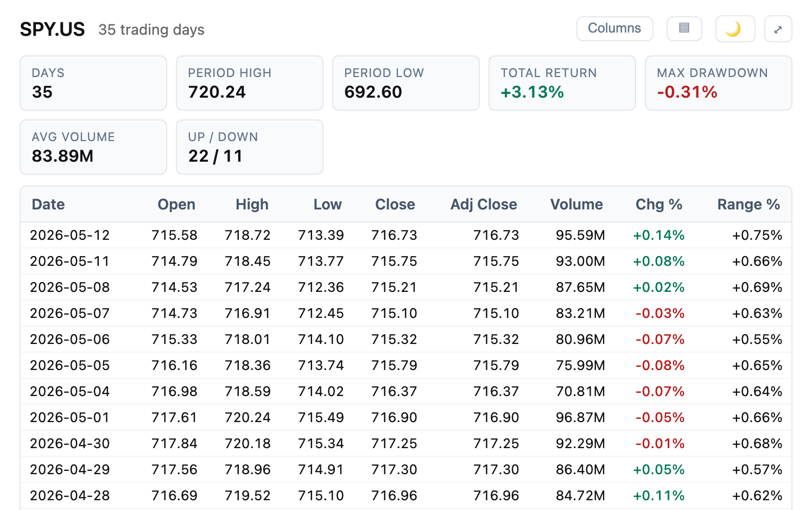Sort by Chg % column header
The image size is (812, 510).
659,204
